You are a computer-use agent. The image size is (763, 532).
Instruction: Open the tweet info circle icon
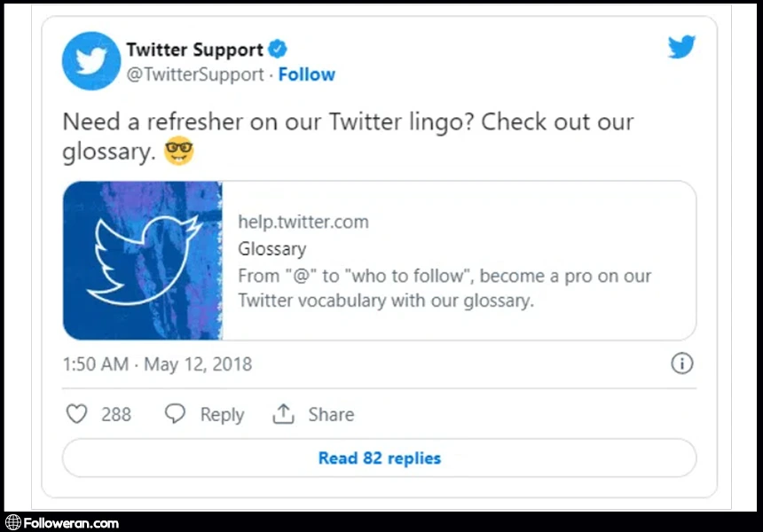pos(681,364)
